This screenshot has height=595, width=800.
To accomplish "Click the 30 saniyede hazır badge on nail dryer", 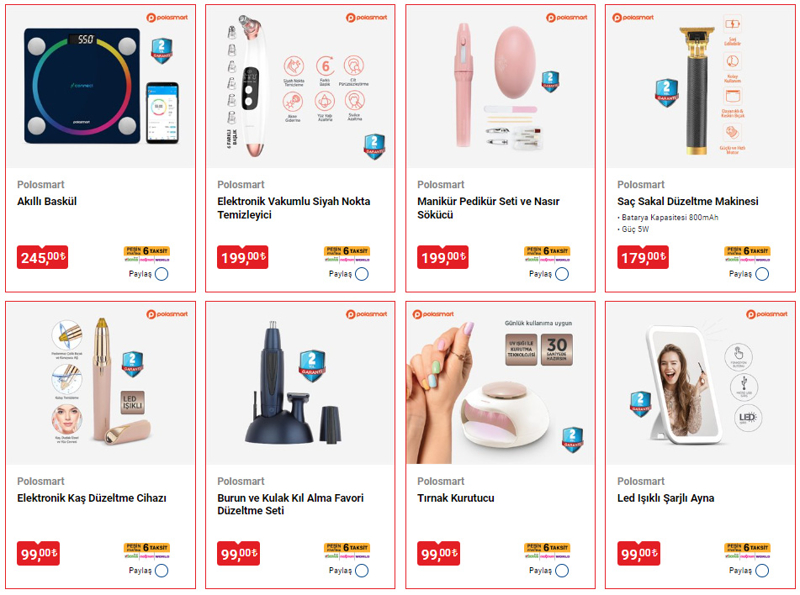I will pyautogui.click(x=557, y=350).
